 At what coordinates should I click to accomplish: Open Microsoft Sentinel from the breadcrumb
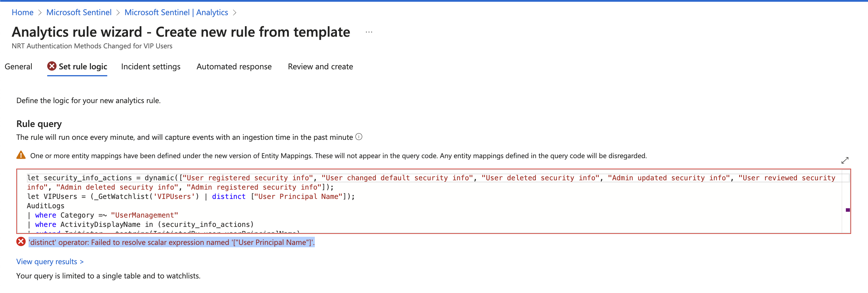tap(79, 12)
